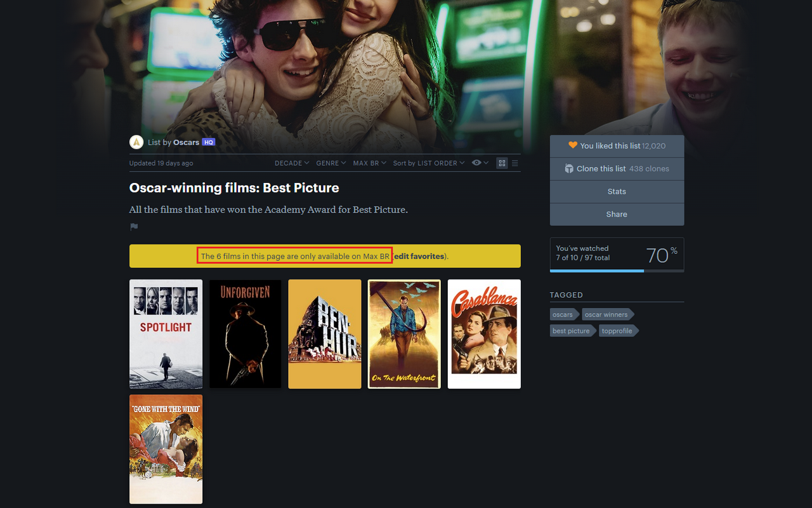Image resolution: width=812 pixels, height=508 pixels.
Task: Select the best picture tag
Action: (572, 331)
